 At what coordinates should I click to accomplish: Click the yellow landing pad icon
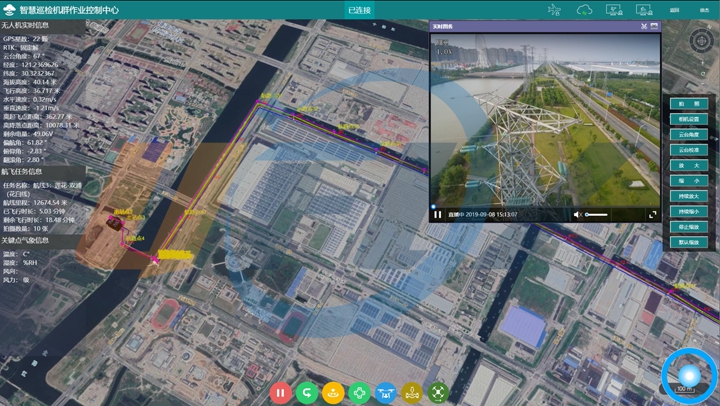coord(333,393)
